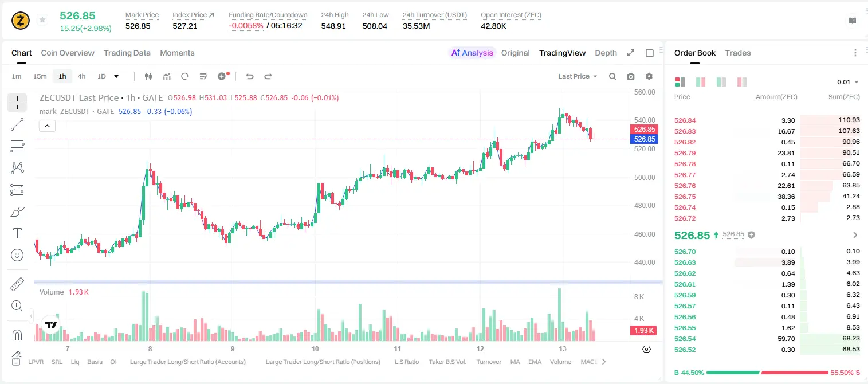This screenshot has width=868, height=384.
Task: Switch to the Coin Overview tab
Action: click(68, 53)
